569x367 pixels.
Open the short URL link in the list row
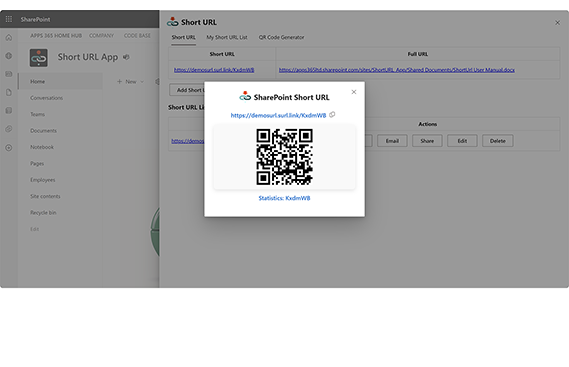(x=188, y=141)
